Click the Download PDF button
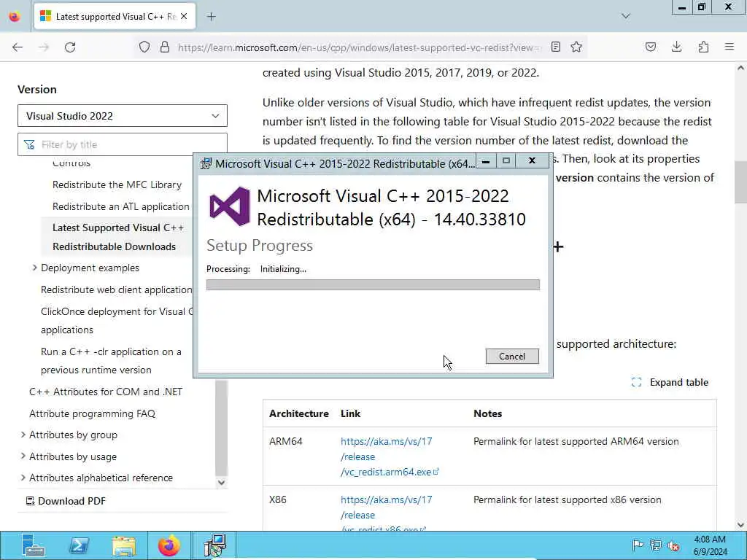This screenshot has width=747, height=560. tap(66, 501)
